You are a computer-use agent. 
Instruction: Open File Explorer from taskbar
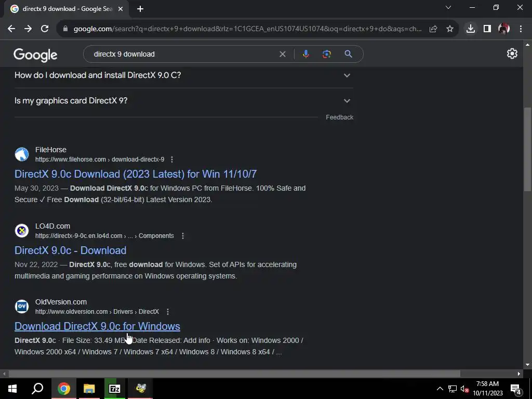89,389
